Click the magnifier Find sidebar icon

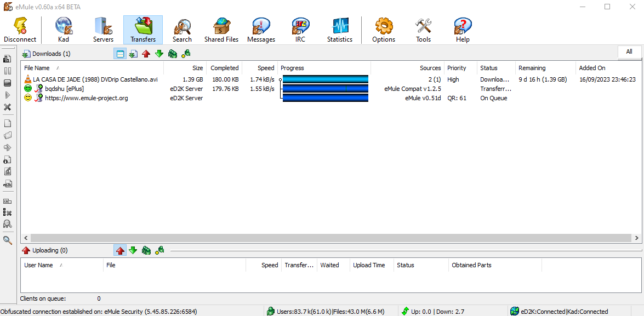(7, 240)
